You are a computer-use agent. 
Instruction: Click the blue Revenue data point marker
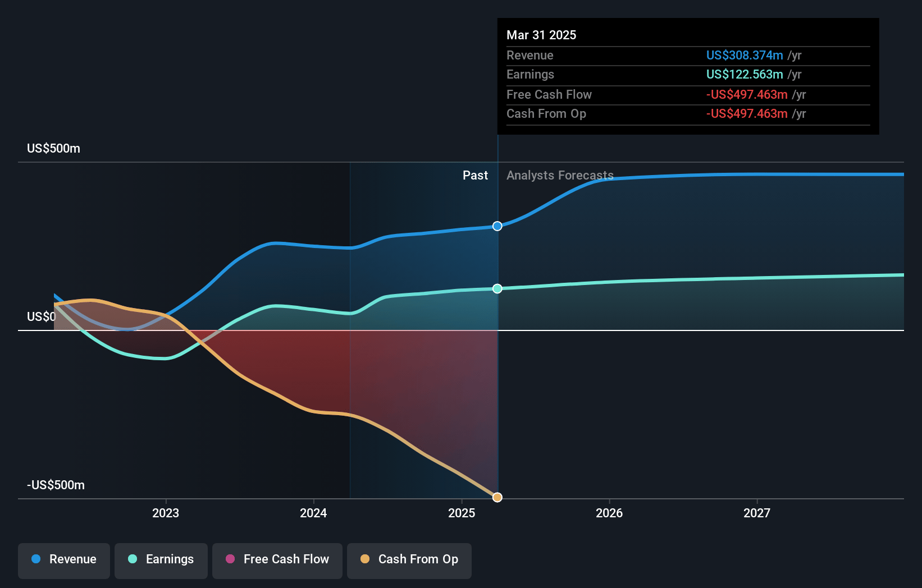click(x=497, y=226)
